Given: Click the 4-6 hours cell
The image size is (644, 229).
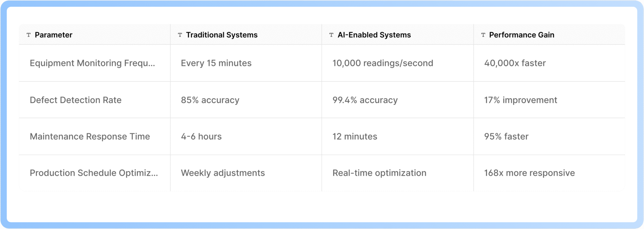Looking at the screenshot, I should tap(201, 136).
